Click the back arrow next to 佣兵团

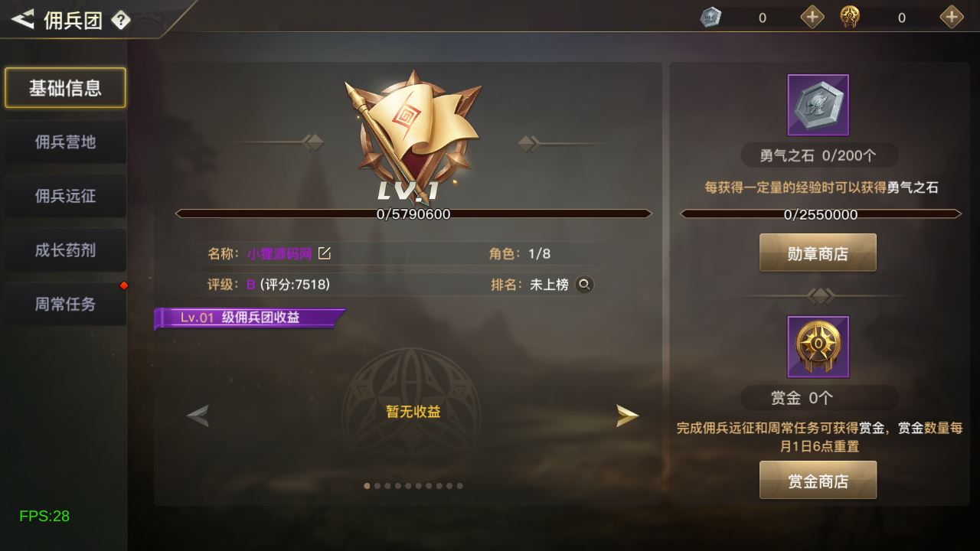click(x=23, y=19)
